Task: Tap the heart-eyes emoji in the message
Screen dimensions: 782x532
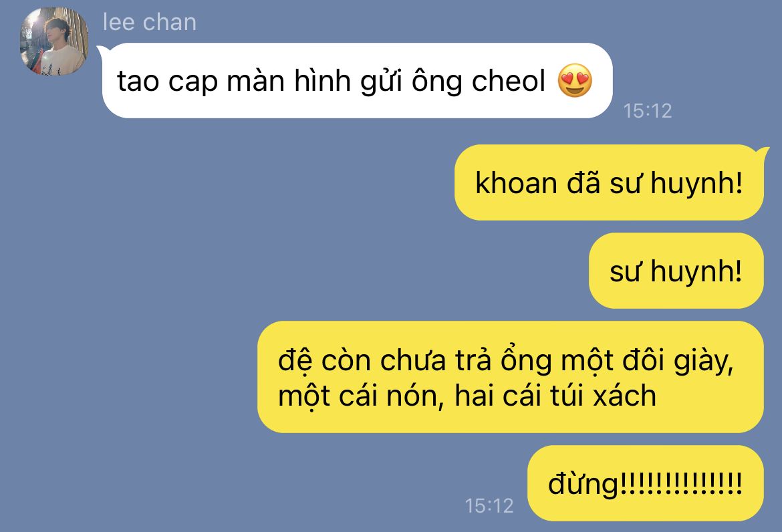Action: [x=575, y=80]
